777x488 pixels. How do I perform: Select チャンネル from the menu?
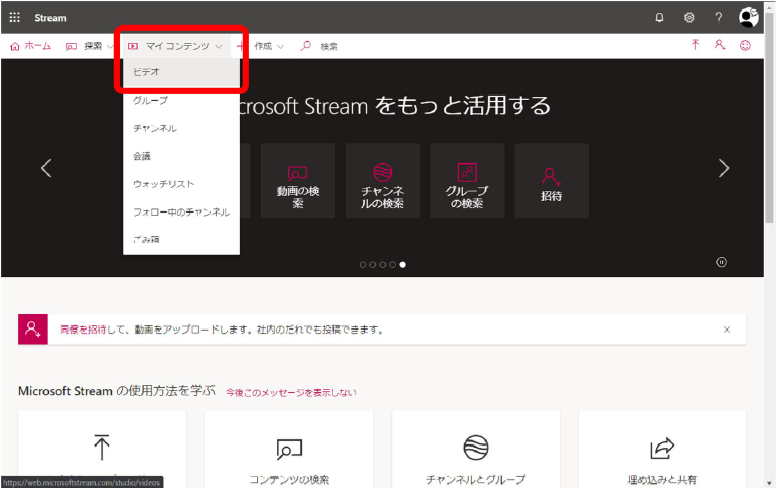tap(181, 128)
